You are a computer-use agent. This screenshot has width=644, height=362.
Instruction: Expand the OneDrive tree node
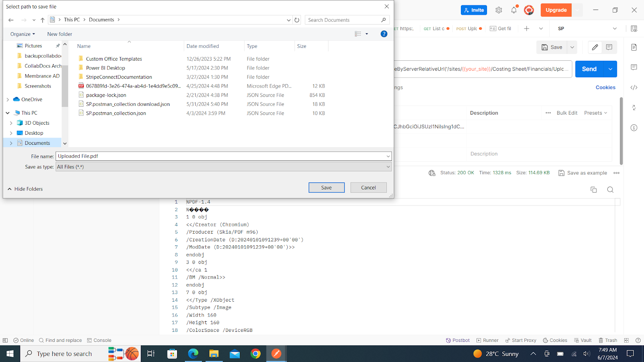[x=8, y=99]
